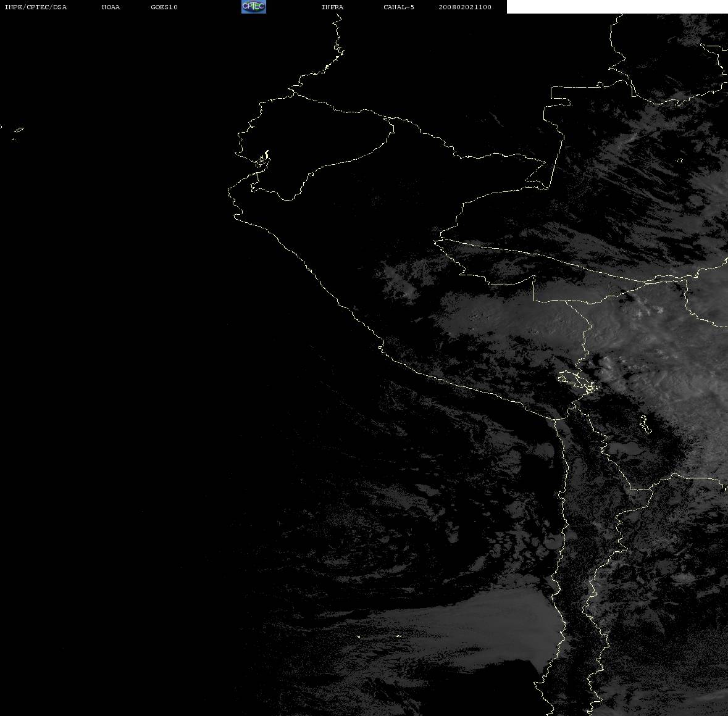Screen dimensions: 728x716
Task: Click Lake Titicaca outline on map
Action: (x=578, y=380)
